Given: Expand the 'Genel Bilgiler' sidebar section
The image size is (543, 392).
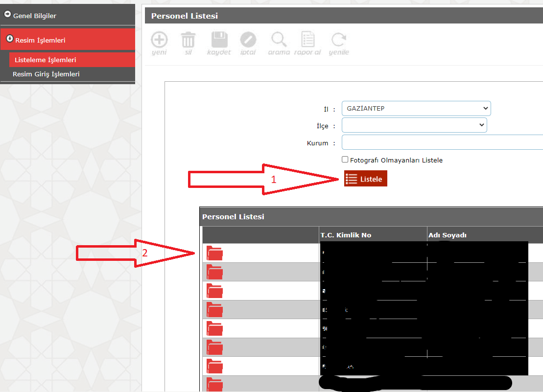Looking at the screenshot, I should pyautogui.click(x=34, y=16).
